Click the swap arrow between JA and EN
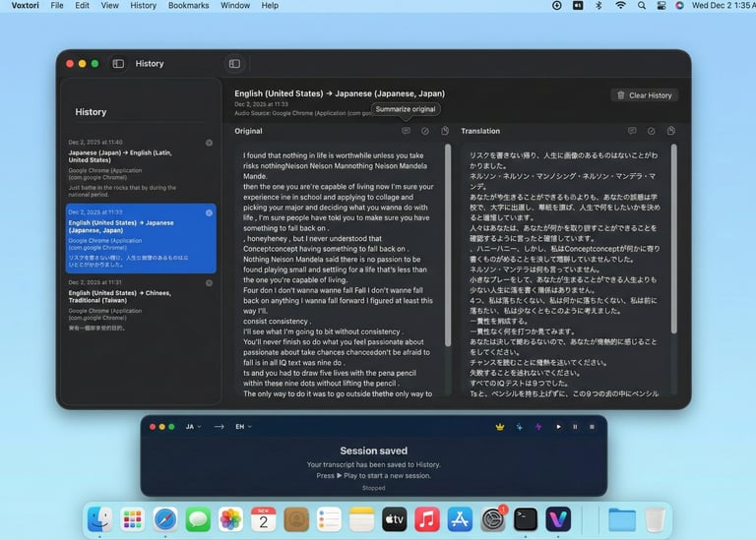 tap(219, 427)
